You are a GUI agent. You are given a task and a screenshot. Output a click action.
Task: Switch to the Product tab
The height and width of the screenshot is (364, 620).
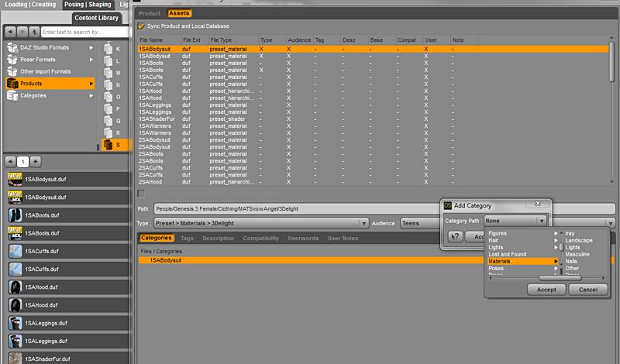click(150, 13)
